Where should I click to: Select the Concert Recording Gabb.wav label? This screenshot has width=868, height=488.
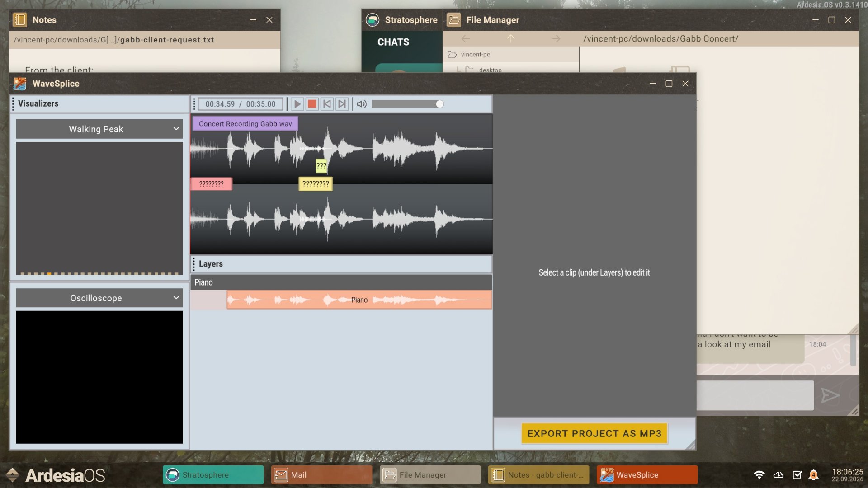[x=245, y=124]
